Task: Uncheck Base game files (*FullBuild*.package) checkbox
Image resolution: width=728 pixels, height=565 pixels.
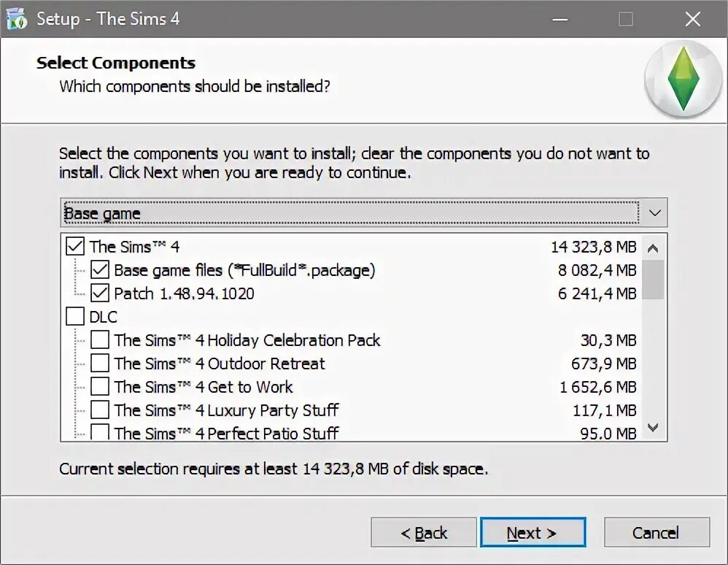Action: 100,270
